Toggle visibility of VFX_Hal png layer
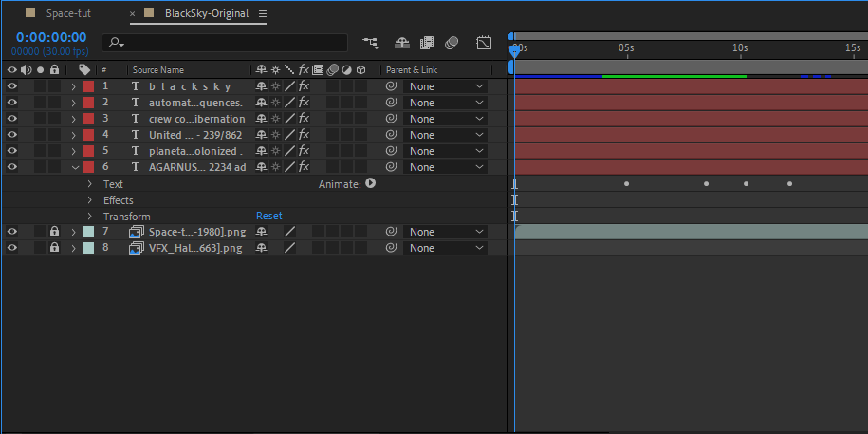The width and height of the screenshot is (868, 434). point(12,248)
